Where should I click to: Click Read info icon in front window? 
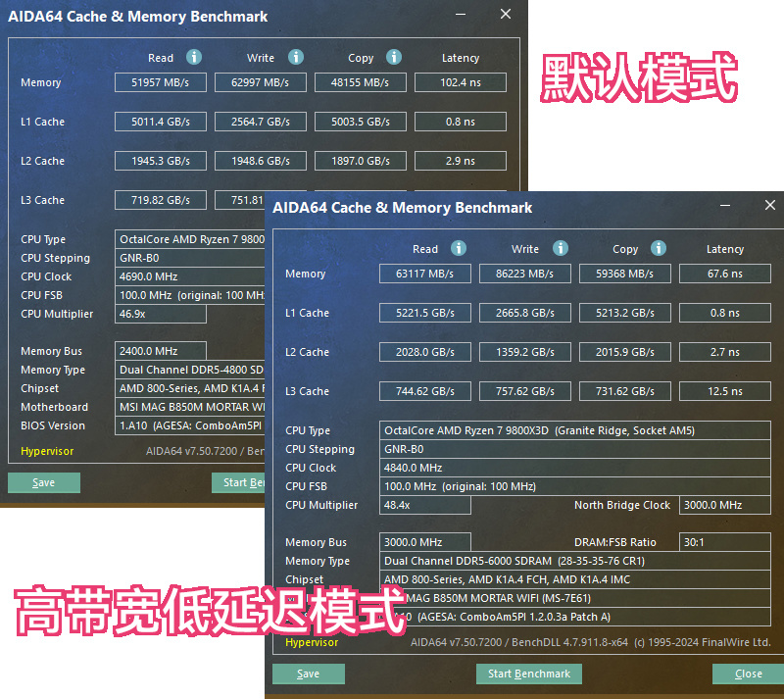pyautogui.click(x=459, y=248)
